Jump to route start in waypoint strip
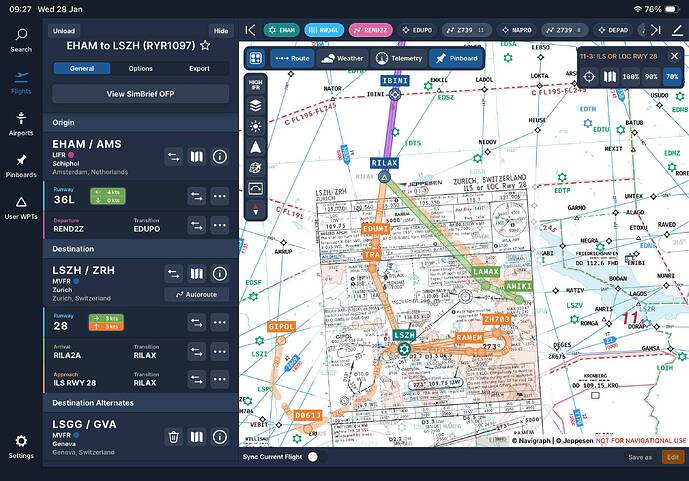689x481 pixels. coord(250,30)
